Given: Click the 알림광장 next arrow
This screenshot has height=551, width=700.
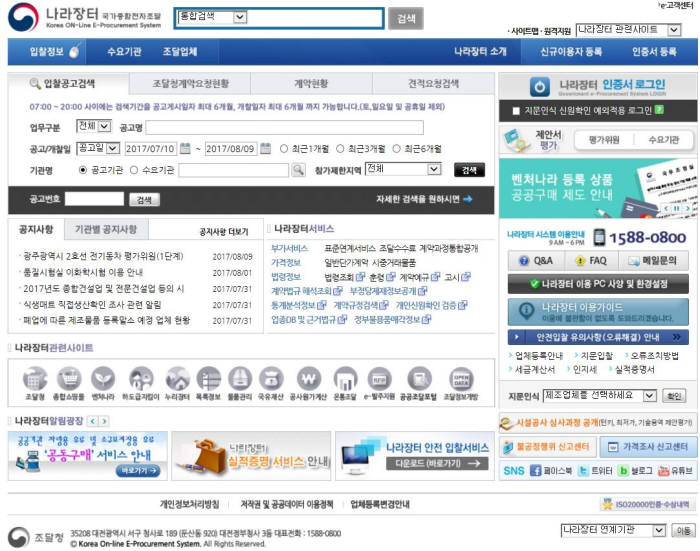Looking at the screenshot, I should click(104, 421).
